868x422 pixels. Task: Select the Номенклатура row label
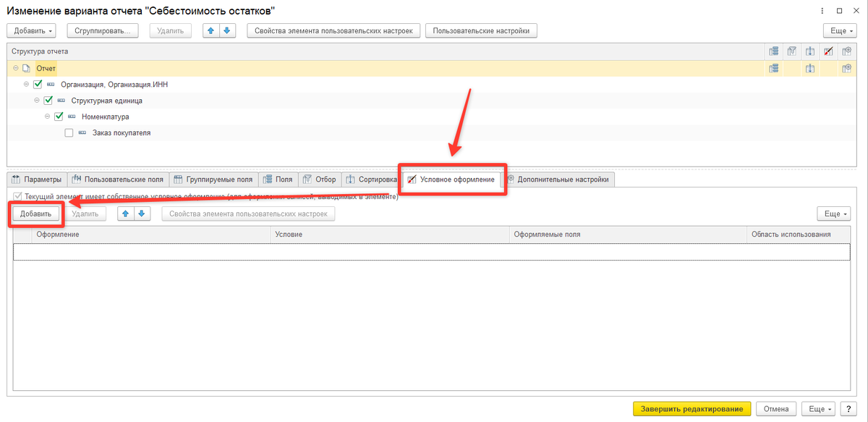point(106,117)
